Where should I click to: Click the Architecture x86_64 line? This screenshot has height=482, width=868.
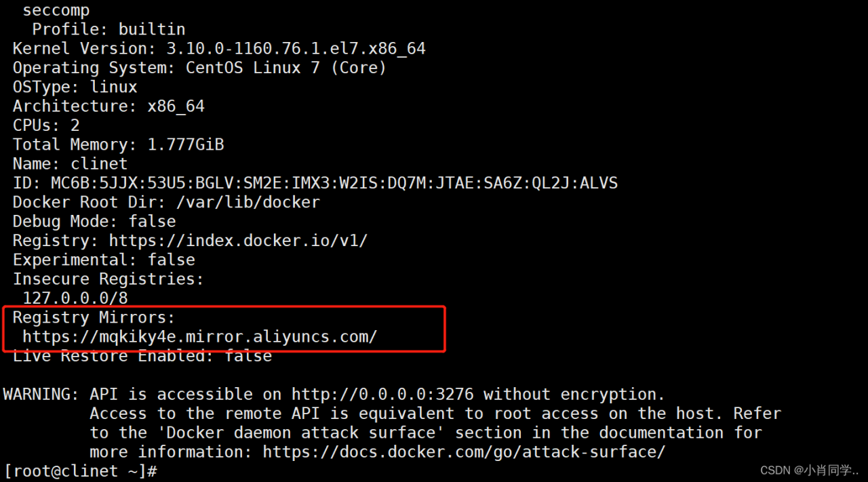(x=108, y=106)
